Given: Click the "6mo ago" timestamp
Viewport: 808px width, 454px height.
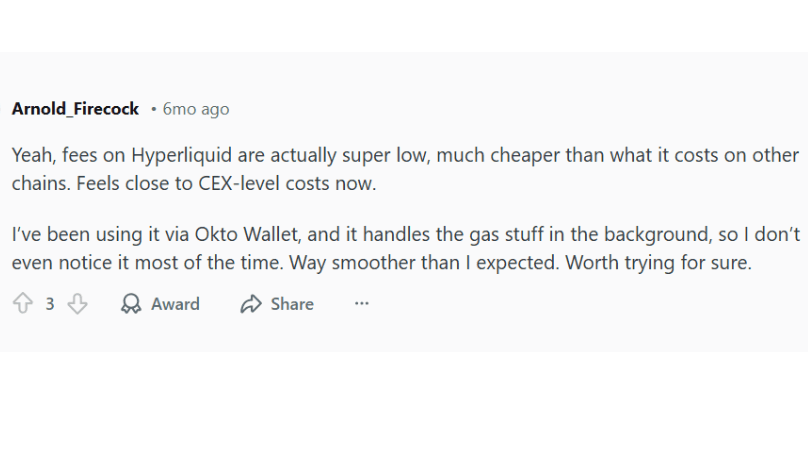Looking at the screenshot, I should coord(196,109).
